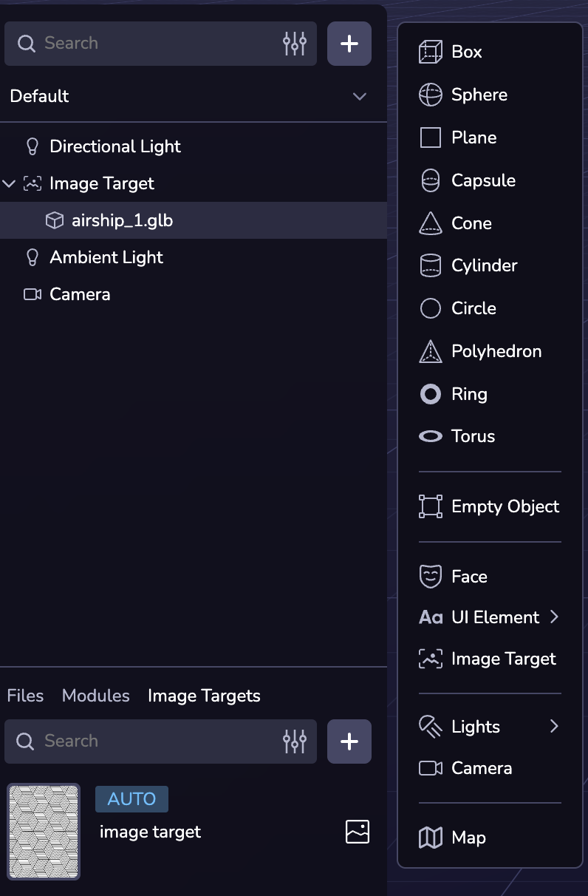Insert a Torus shape
The height and width of the screenshot is (896, 588).
tap(473, 436)
